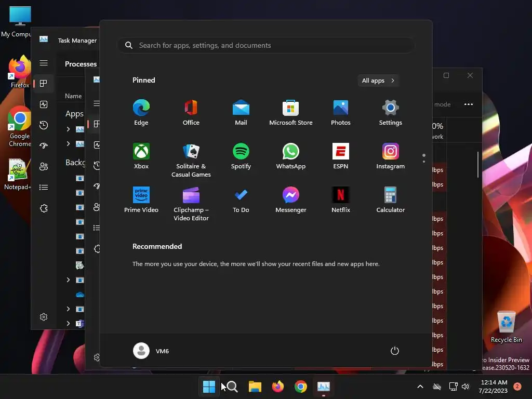Expand first process under Apps group
Image resolution: width=532 pixels, height=399 pixels.
point(68,129)
